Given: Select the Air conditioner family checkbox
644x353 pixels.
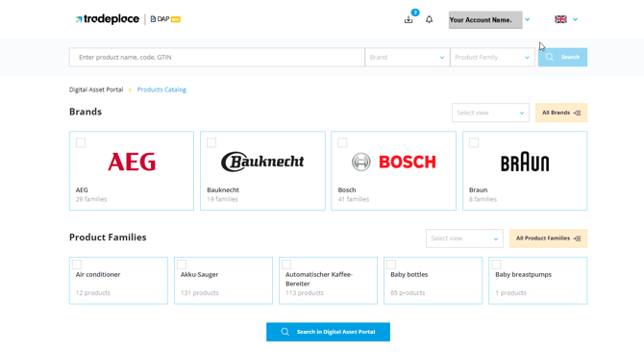Looking at the screenshot, I should point(77,265).
